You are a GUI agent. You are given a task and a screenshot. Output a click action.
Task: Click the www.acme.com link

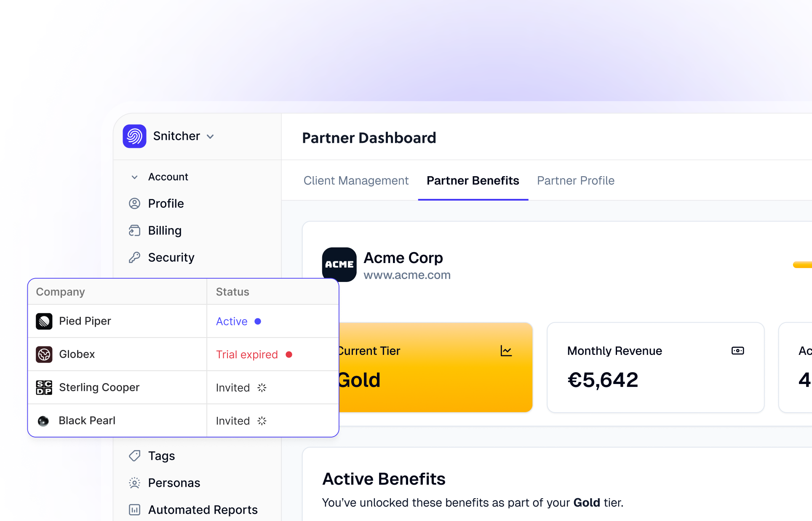(x=407, y=275)
